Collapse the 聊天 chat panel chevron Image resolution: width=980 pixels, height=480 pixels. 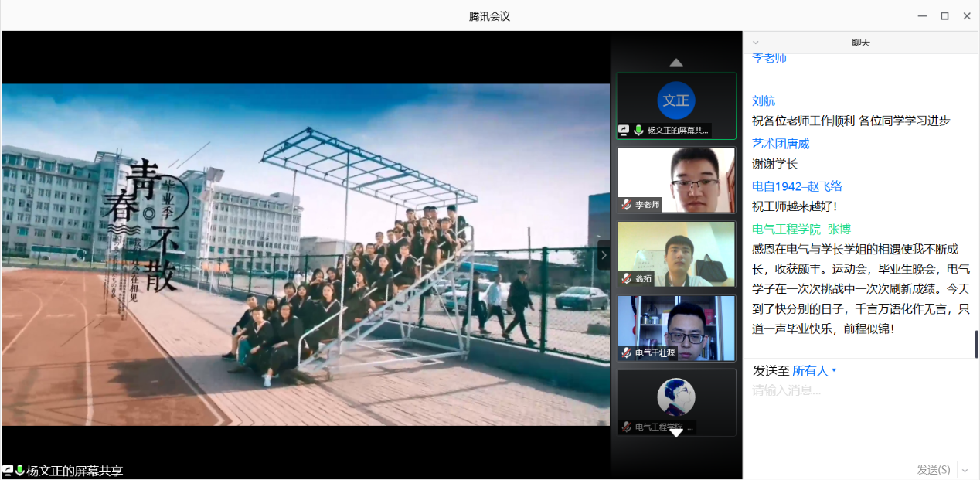755,43
